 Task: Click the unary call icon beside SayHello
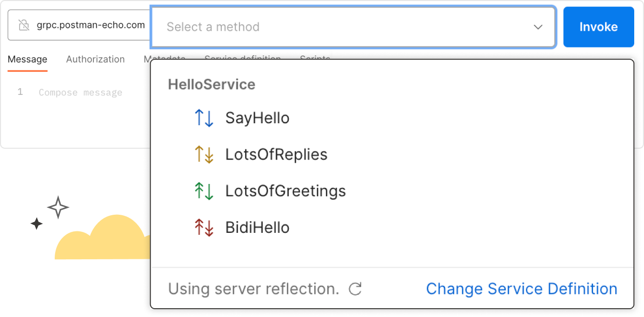[204, 117]
